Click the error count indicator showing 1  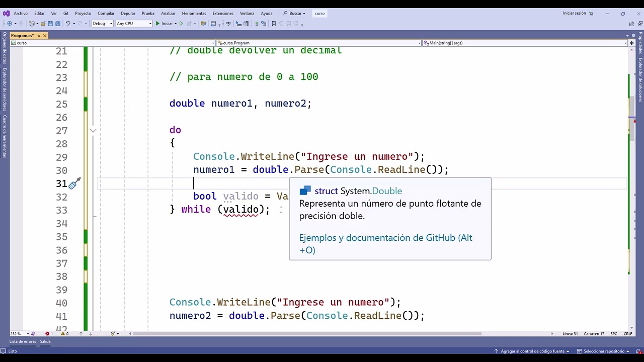[x=49, y=334]
